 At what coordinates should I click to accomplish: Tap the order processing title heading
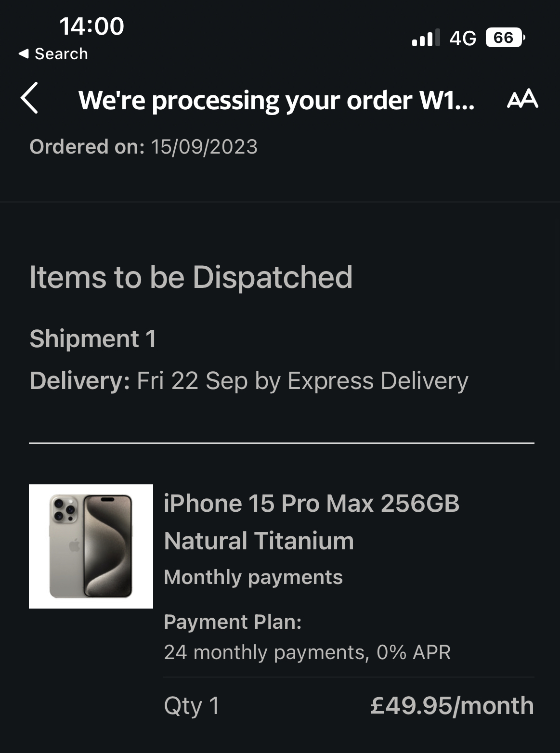point(276,100)
